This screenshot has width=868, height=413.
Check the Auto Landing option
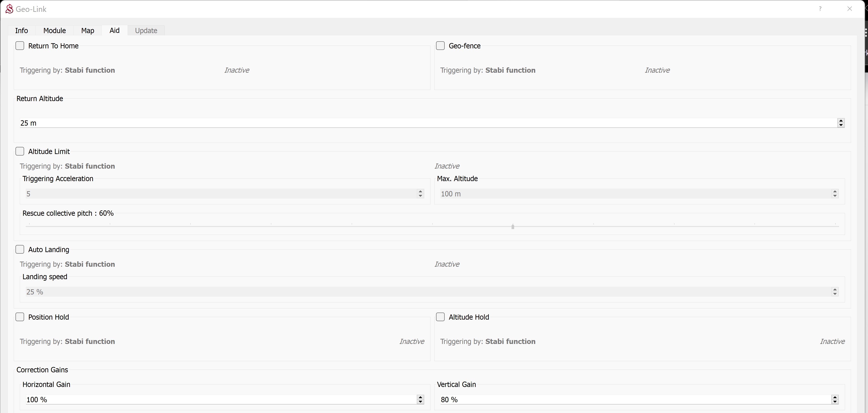pos(20,250)
